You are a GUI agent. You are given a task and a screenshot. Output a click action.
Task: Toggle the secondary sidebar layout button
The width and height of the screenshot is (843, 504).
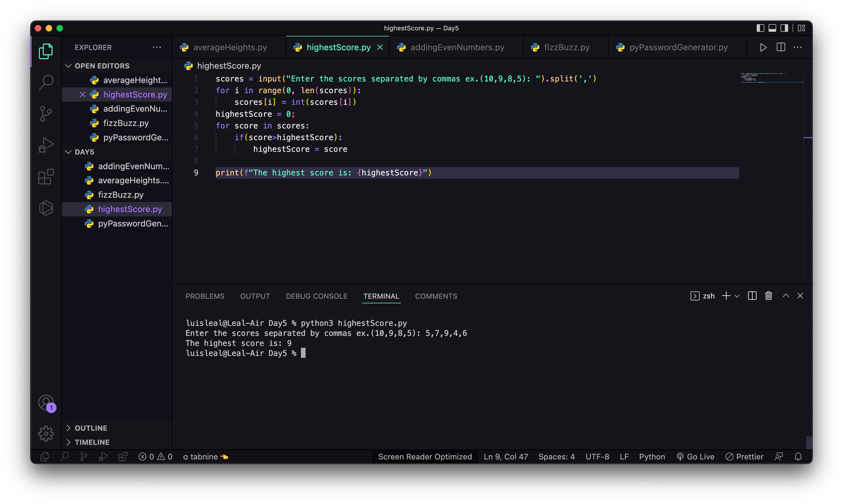coord(784,28)
